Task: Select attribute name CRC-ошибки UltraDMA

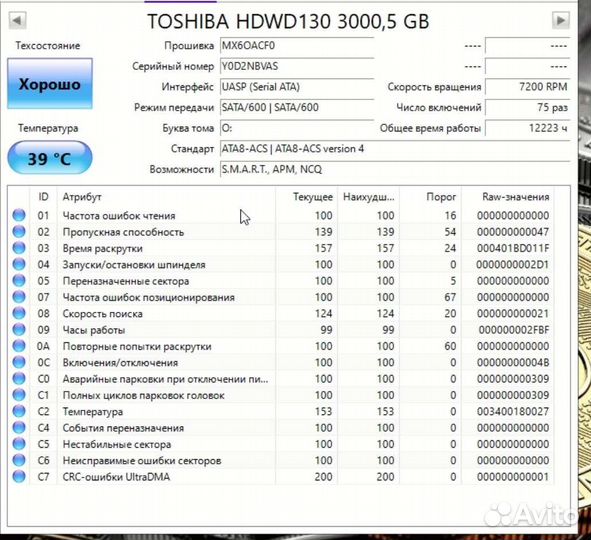Action: [x=116, y=477]
